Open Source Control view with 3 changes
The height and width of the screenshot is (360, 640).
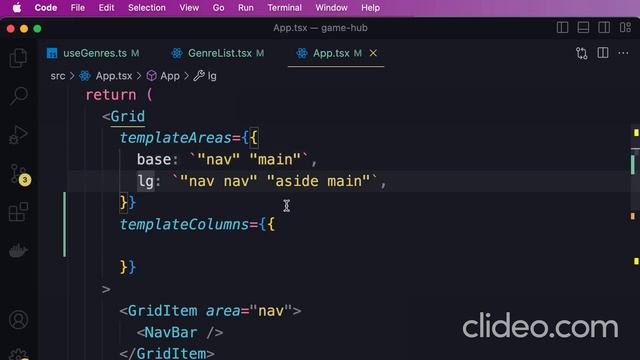pos(19,174)
